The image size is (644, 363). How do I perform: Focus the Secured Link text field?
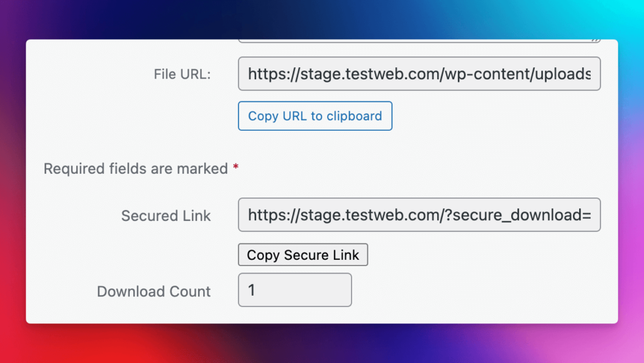pos(419,215)
